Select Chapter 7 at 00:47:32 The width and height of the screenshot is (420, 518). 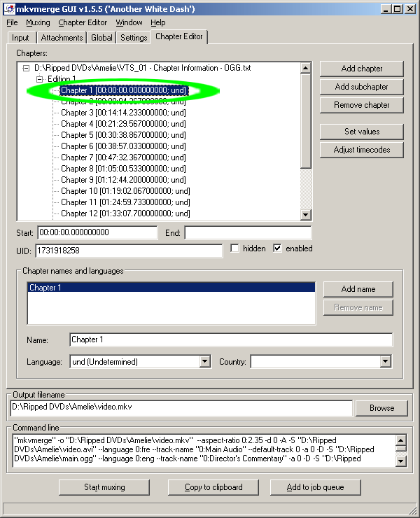pyautogui.click(x=124, y=157)
